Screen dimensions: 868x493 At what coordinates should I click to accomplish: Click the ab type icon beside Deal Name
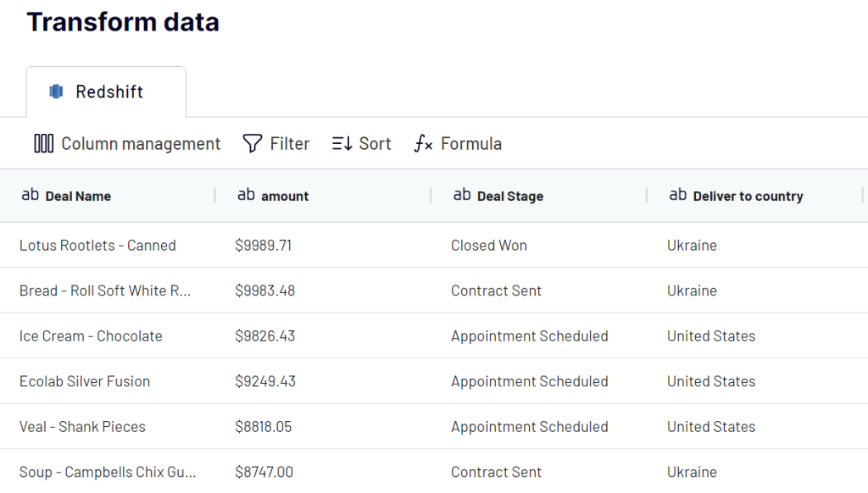click(x=31, y=194)
